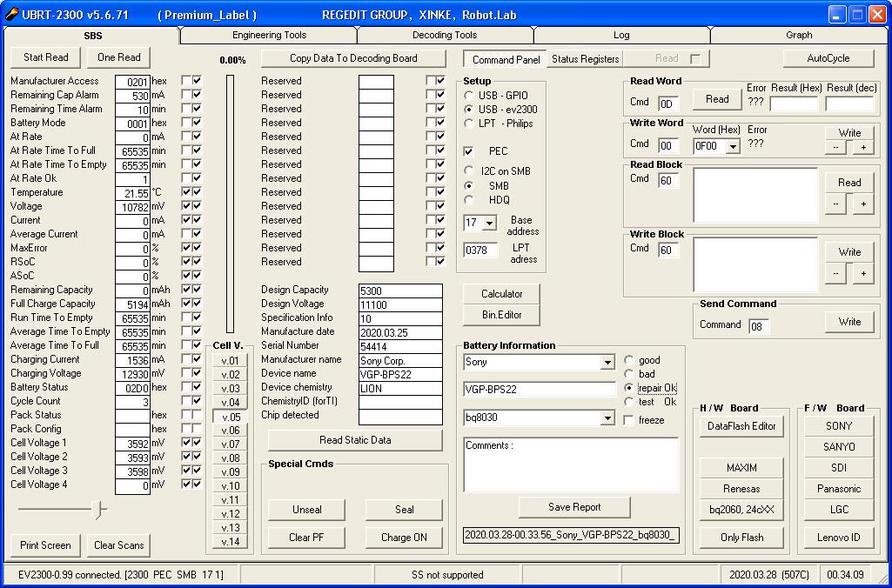This screenshot has height=588, width=892.
Task: Click the Seal button
Action: pos(404,510)
